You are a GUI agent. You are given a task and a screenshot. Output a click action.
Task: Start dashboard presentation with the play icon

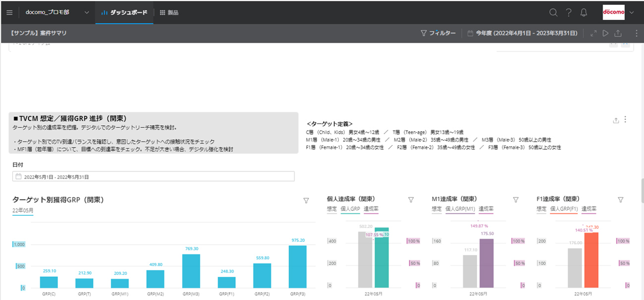click(605, 33)
